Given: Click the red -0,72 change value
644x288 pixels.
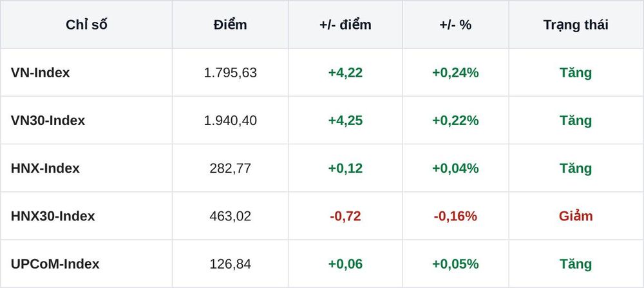Looking at the screenshot, I should tap(345, 216).
